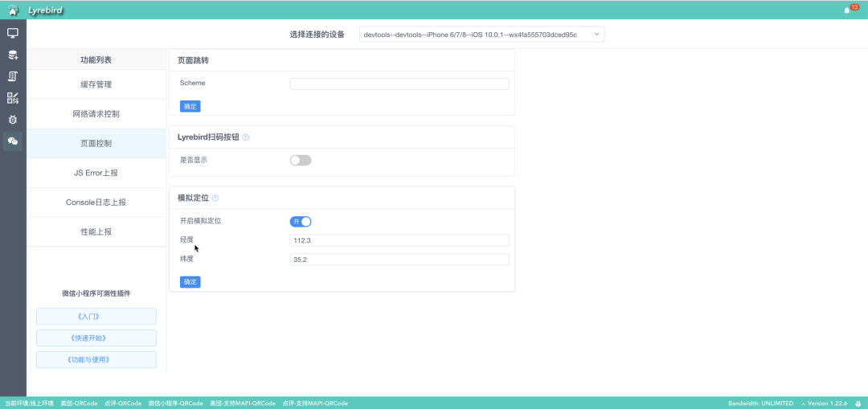This screenshot has height=409, width=868.
Task: Open the notifications bell
Action: [x=846, y=10]
